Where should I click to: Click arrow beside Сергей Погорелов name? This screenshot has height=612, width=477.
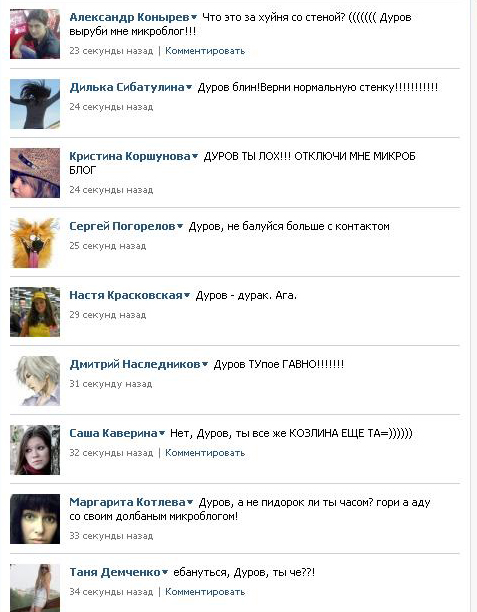pyautogui.click(x=180, y=226)
